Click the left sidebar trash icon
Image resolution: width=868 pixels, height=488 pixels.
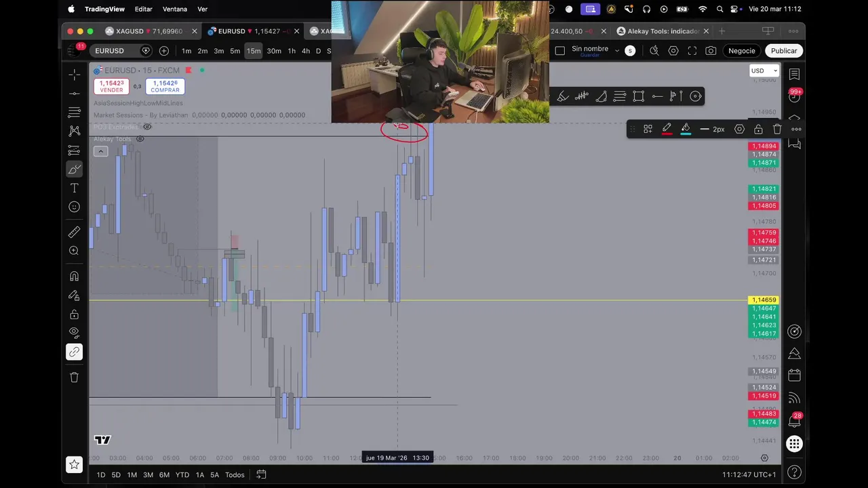click(x=75, y=378)
